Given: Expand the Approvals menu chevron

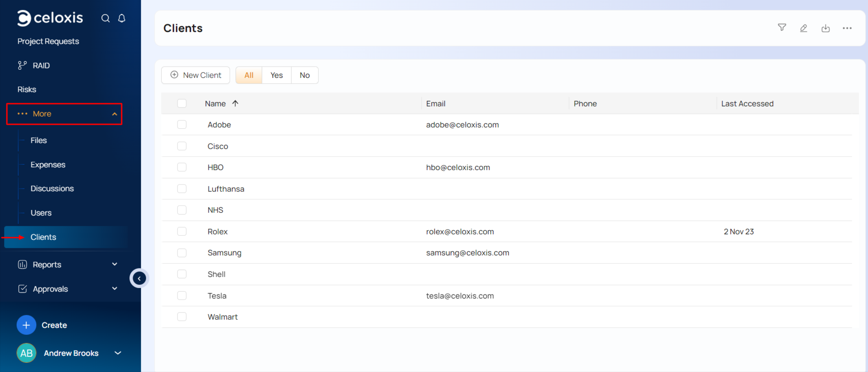Looking at the screenshot, I should [114, 289].
